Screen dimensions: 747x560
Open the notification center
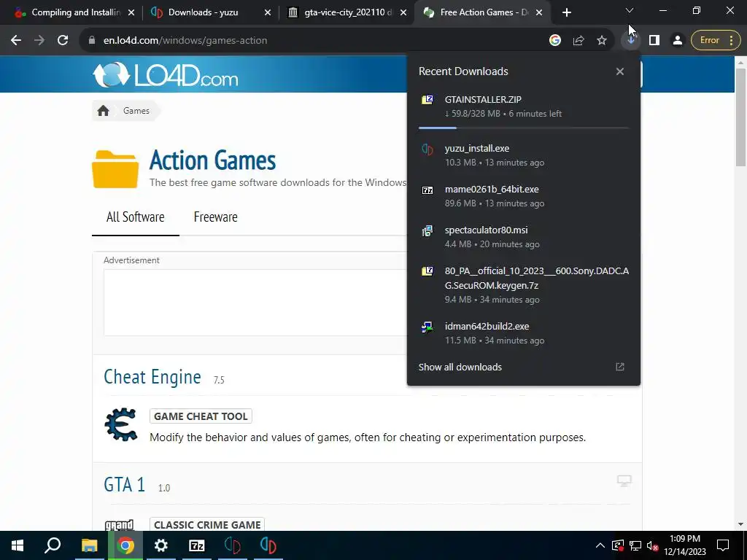[723, 545]
